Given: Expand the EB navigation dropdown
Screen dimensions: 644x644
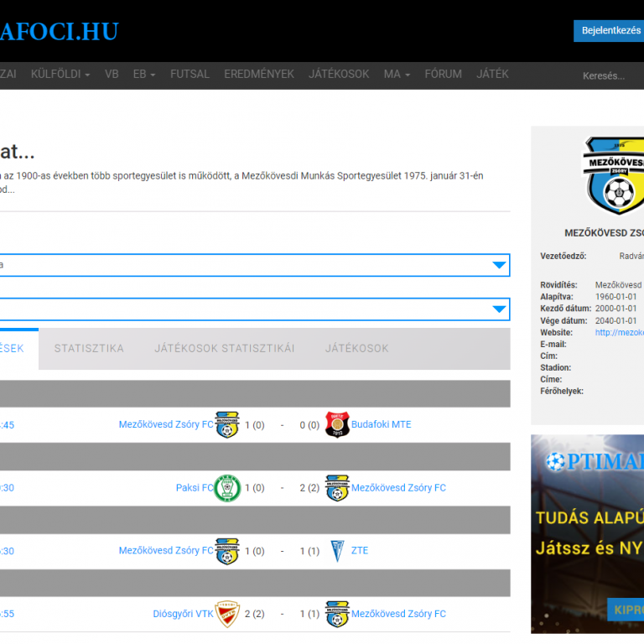Looking at the screenshot, I should coord(144,74).
